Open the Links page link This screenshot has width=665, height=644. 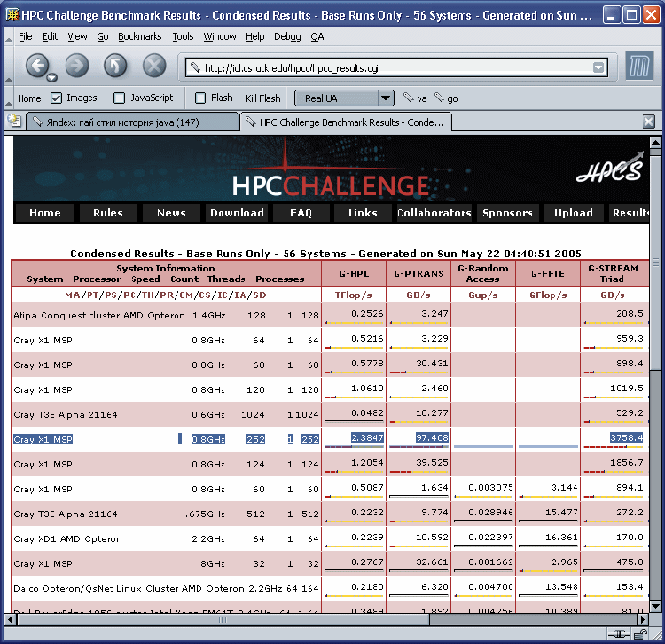click(x=363, y=213)
